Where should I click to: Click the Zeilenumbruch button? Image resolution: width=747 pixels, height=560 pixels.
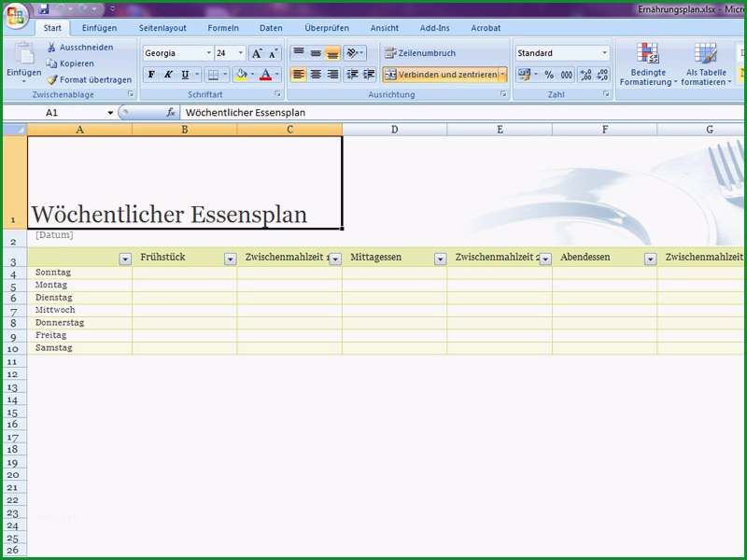pyautogui.click(x=420, y=53)
